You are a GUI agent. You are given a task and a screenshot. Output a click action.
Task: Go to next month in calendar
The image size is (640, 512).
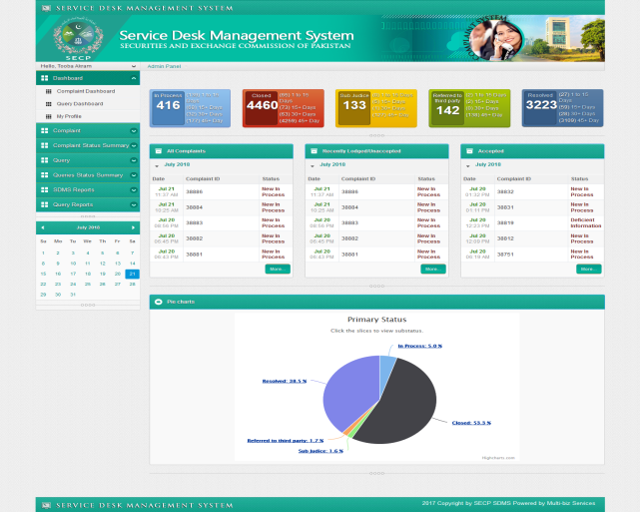[133, 228]
